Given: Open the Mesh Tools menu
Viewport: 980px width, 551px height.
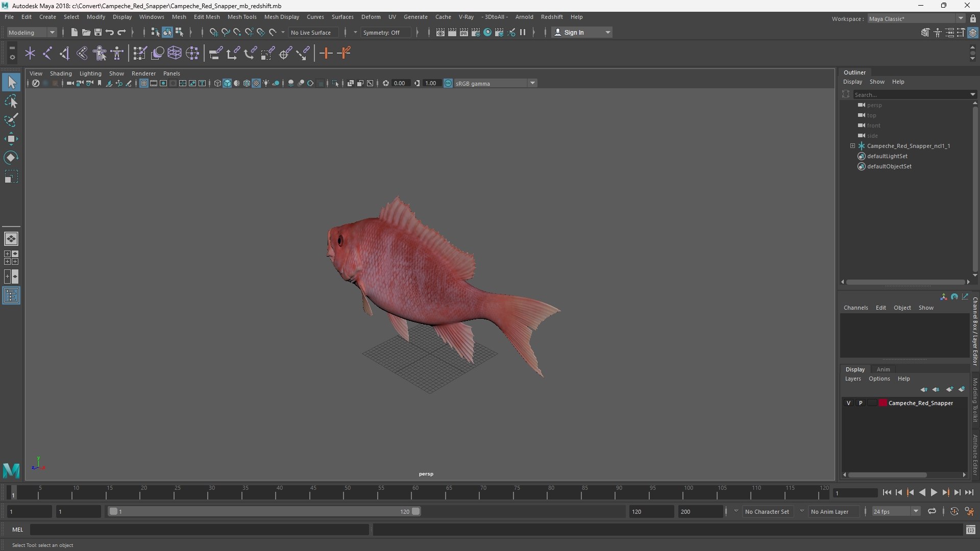Looking at the screenshot, I should pyautogui.click(x=241, y=17).
